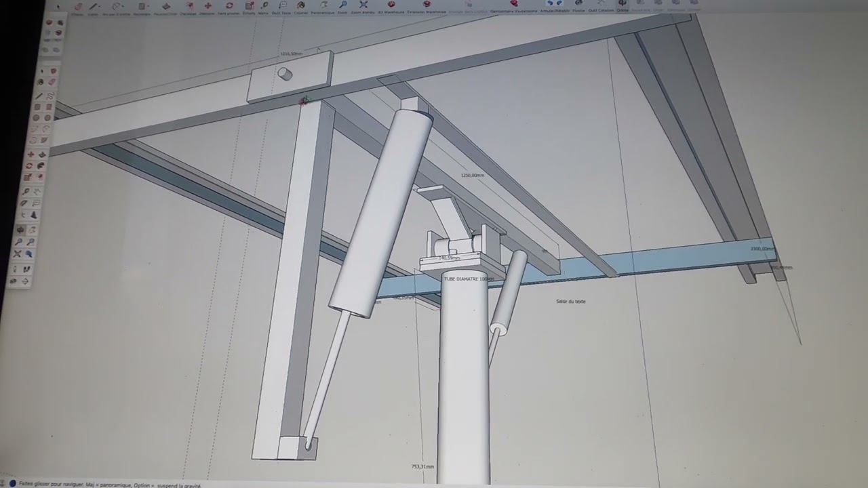Select zoom window in left palette

point(30,242)
